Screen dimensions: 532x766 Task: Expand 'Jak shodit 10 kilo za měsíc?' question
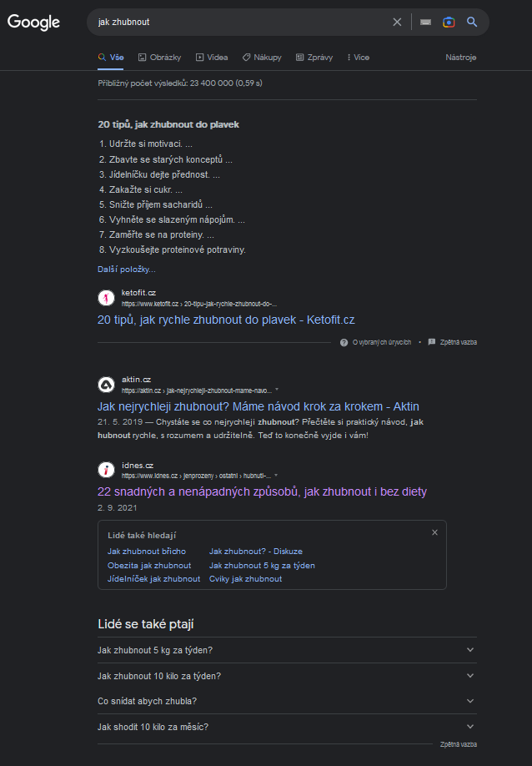(287, 727)
